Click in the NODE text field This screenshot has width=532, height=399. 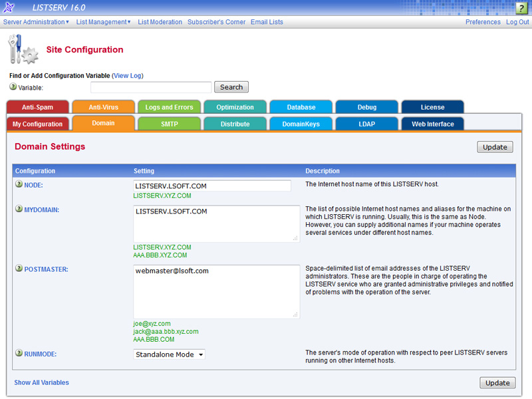tap(212, 186)
